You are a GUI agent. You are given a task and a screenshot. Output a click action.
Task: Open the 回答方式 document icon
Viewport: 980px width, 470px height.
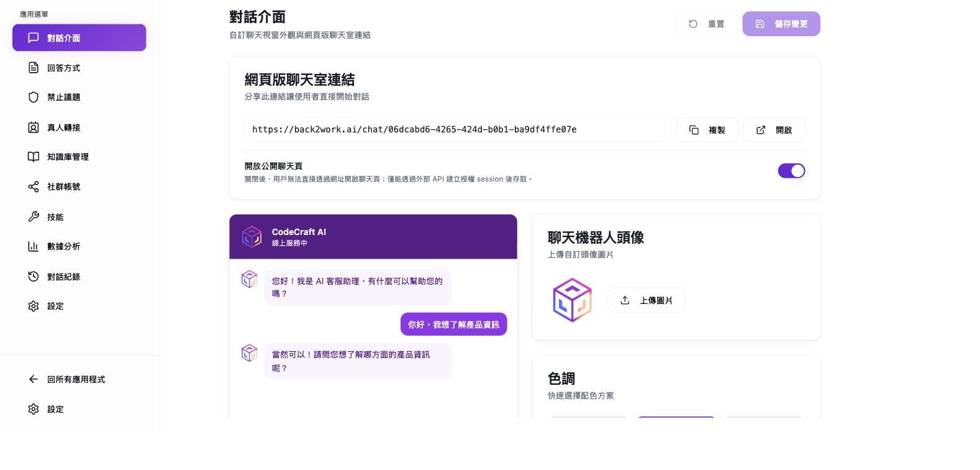[34, 68]
